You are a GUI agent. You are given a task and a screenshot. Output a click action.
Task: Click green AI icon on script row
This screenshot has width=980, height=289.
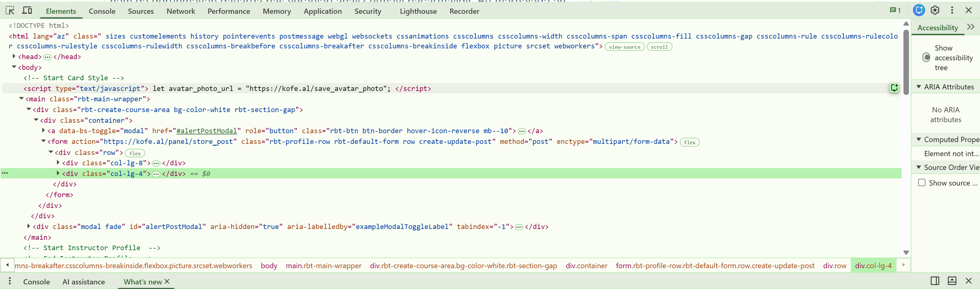pos(894,88)
